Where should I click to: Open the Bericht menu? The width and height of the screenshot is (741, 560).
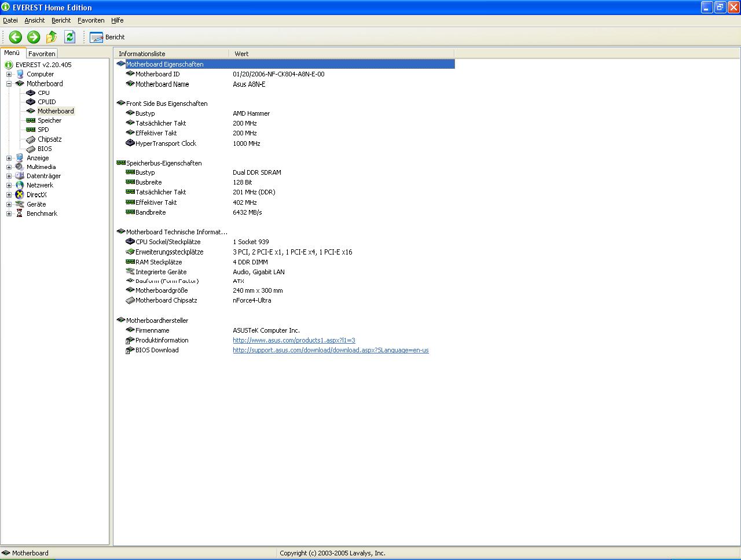61,20
